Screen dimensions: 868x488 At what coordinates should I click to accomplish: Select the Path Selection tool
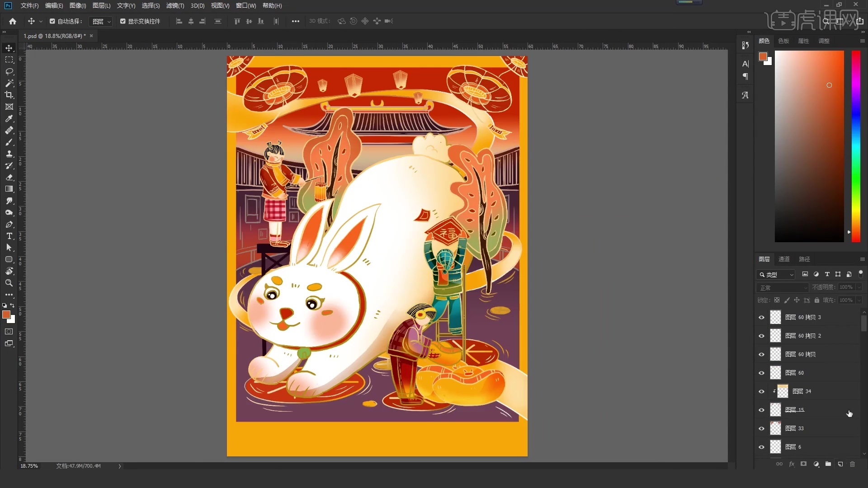9,248
